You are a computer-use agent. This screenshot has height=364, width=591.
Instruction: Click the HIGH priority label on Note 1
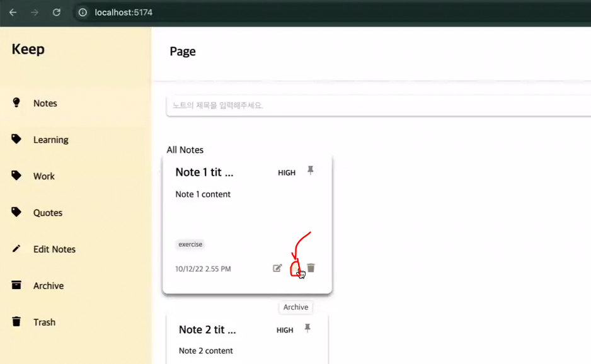[x=287, y=173]
